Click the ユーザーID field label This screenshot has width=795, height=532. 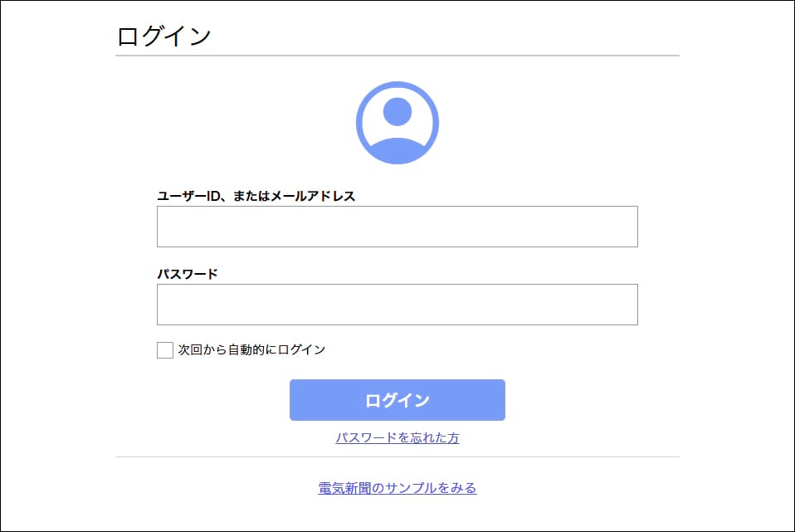pyautogui.click(x=257, y=197)
